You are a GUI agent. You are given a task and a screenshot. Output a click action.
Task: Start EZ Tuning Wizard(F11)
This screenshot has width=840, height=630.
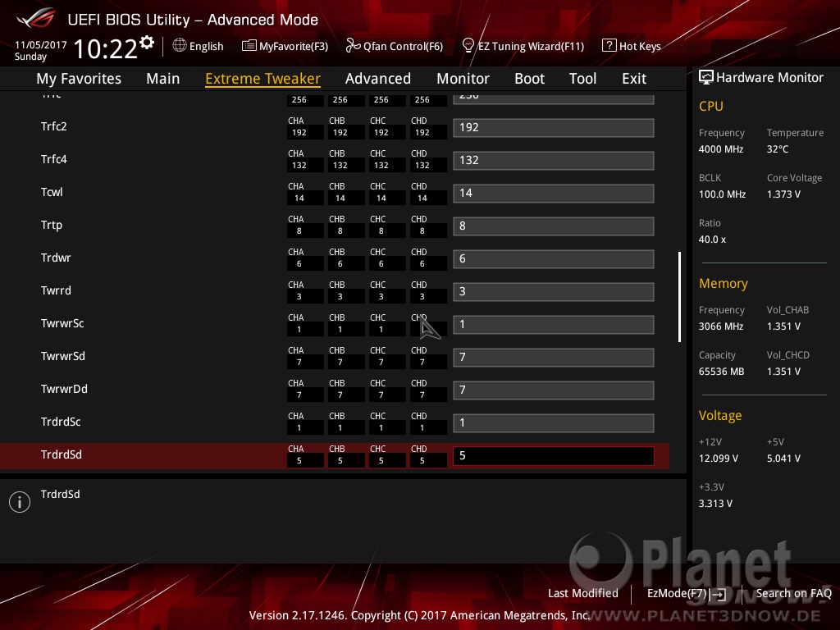[x=531, y=46]
